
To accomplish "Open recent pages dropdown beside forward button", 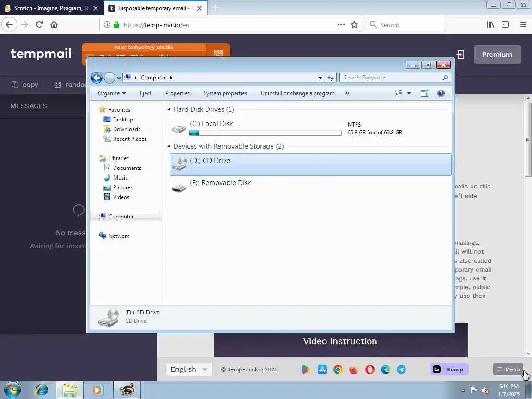I will (x=119, y=78).
